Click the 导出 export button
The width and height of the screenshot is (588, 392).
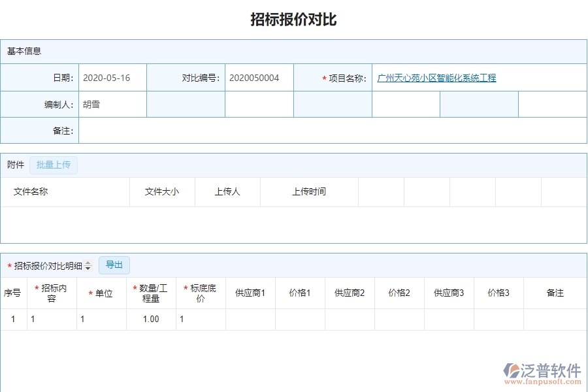click(x=114, y=265)
